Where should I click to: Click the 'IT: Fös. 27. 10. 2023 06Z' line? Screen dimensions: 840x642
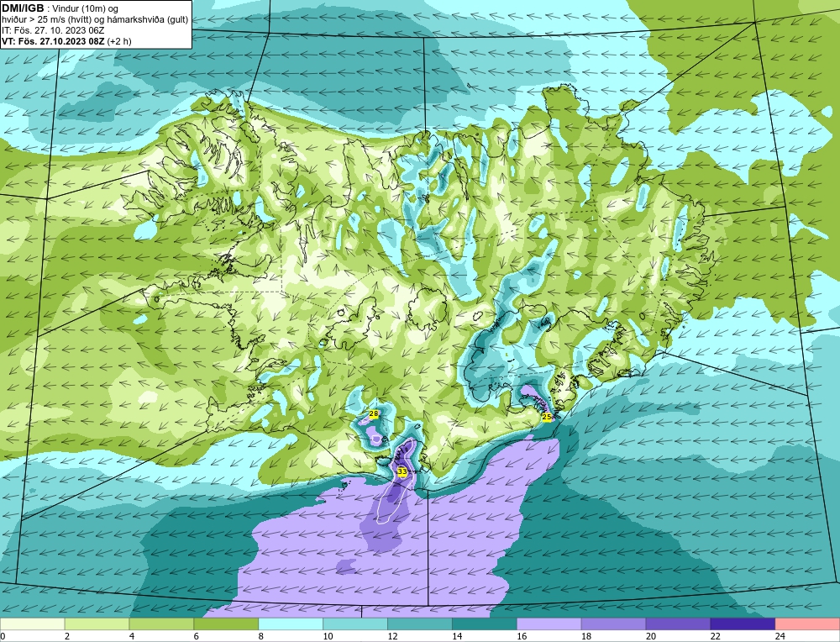tap(53, 30)
